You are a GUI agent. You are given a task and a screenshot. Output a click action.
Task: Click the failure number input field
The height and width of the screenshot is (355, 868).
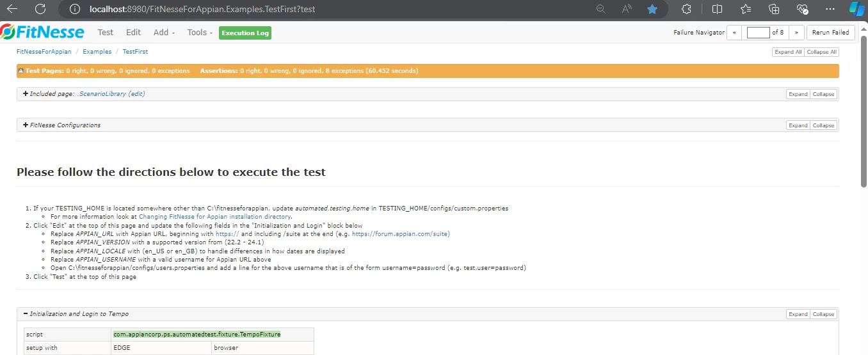coord(758,32)
